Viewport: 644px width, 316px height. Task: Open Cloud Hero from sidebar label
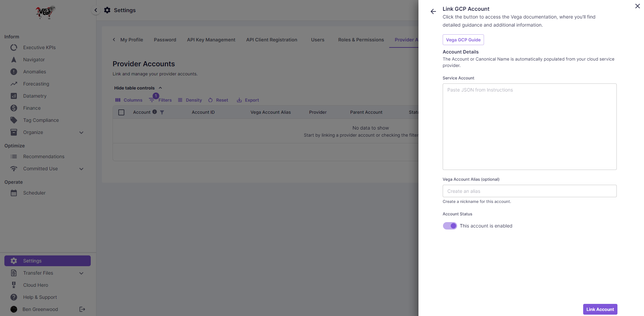(36, 285)
